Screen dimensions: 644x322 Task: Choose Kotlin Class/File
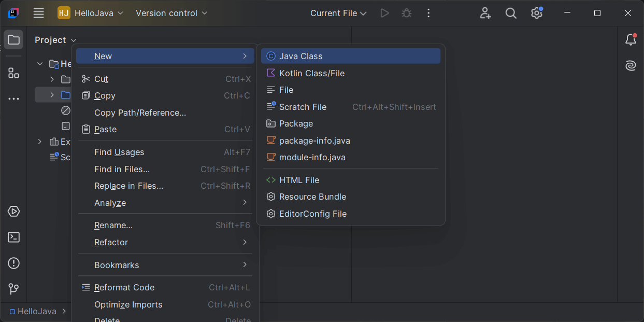(351, 73)
